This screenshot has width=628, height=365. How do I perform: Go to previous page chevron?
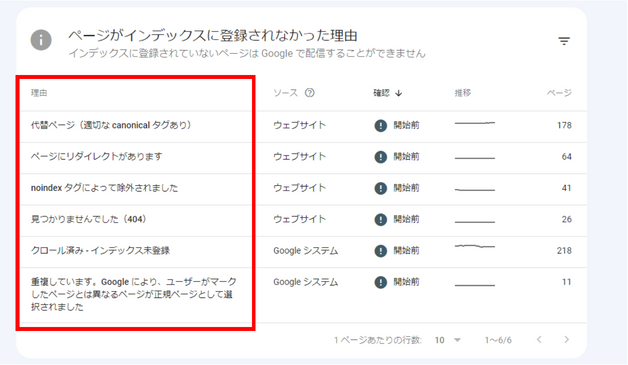539,340
